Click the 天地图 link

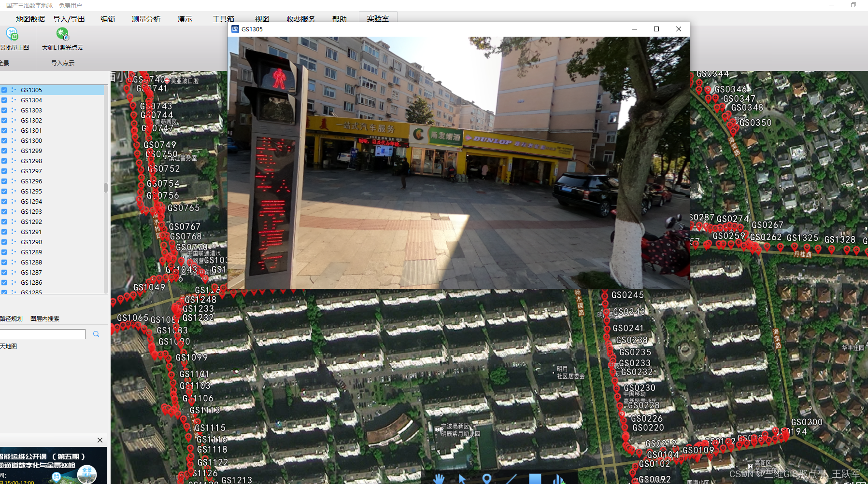[8, 346]
